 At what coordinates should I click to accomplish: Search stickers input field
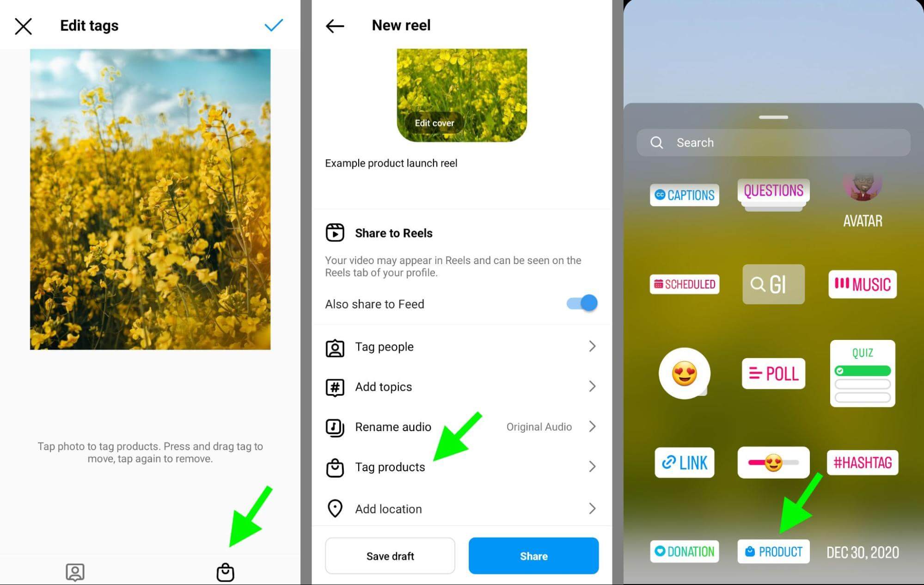tap(774, 142)
